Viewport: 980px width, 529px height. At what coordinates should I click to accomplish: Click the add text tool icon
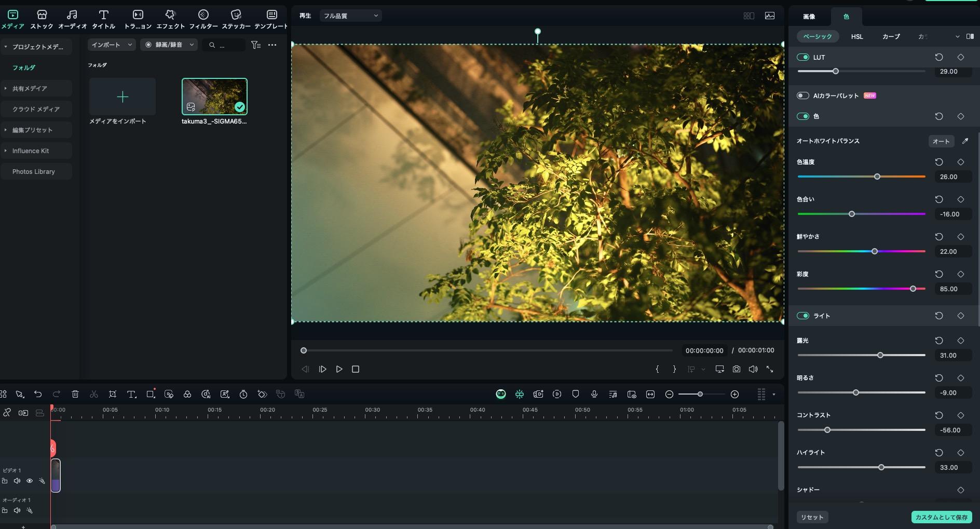pos(132,394)
